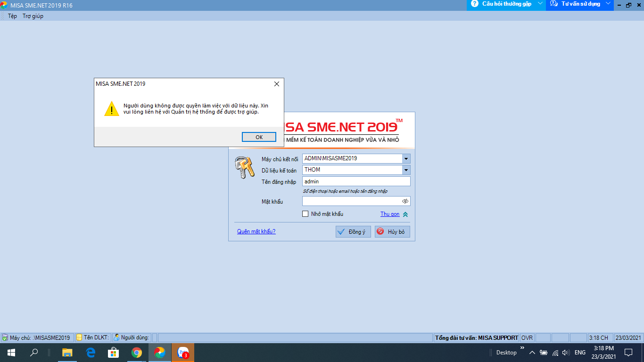This screenshot has height=362, width=644.
Task: Open Tư vấn sử dụng support panel
Action: (580, 4)
